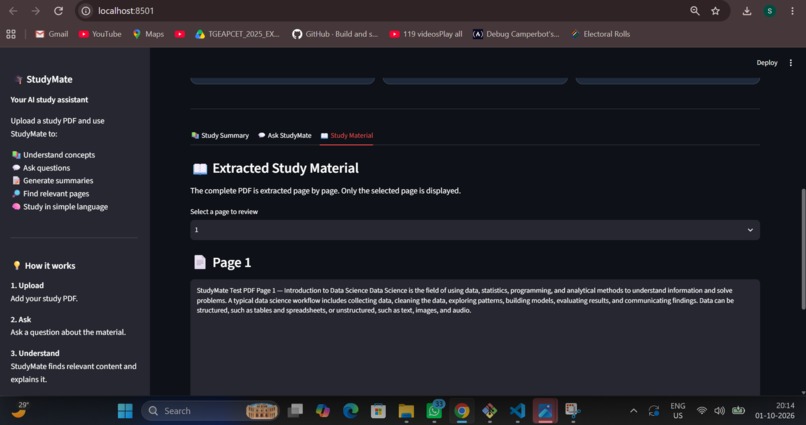
Task: Click the 2. Ask step text
Action: [21, 319]
